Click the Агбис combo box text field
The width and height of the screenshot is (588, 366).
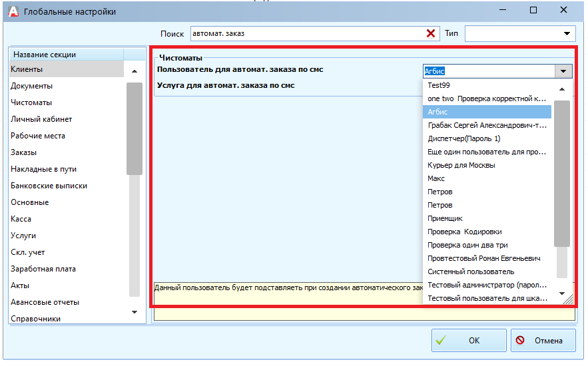pyautogui.click(x=489, y=71)
